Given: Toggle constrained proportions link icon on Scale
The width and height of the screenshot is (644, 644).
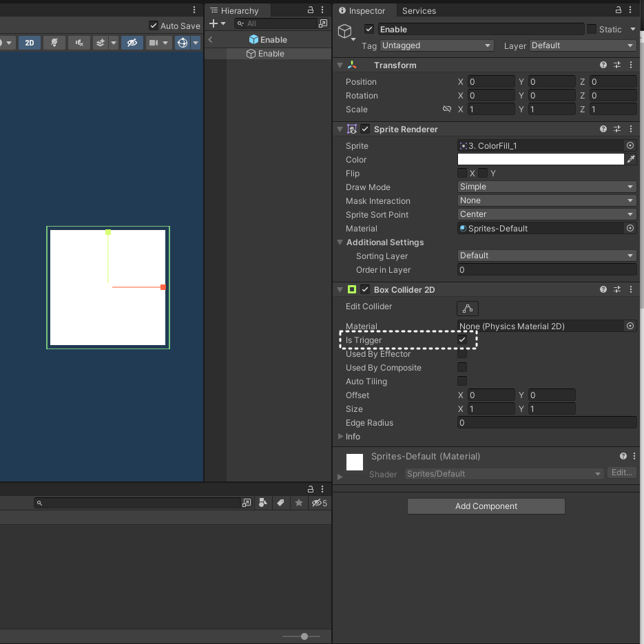Looking at the screenshot, I should (447, 109).
